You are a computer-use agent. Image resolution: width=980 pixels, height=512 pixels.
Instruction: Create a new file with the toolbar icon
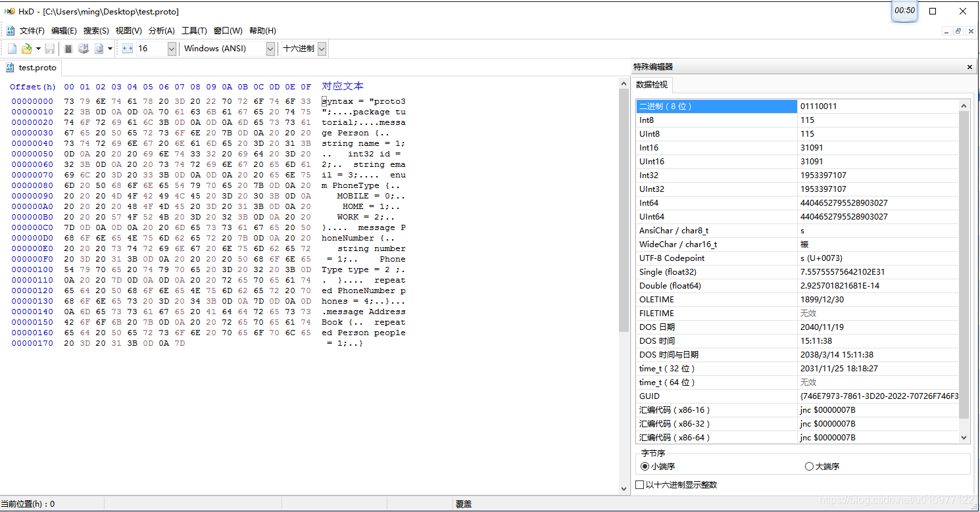click(x=12, y=49)
